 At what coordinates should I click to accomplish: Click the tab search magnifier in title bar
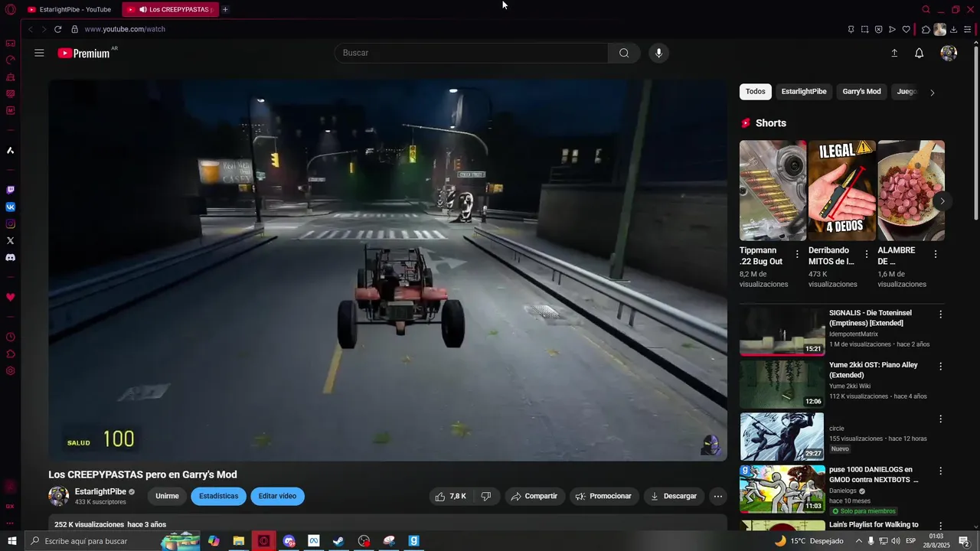tap(926, 9)
